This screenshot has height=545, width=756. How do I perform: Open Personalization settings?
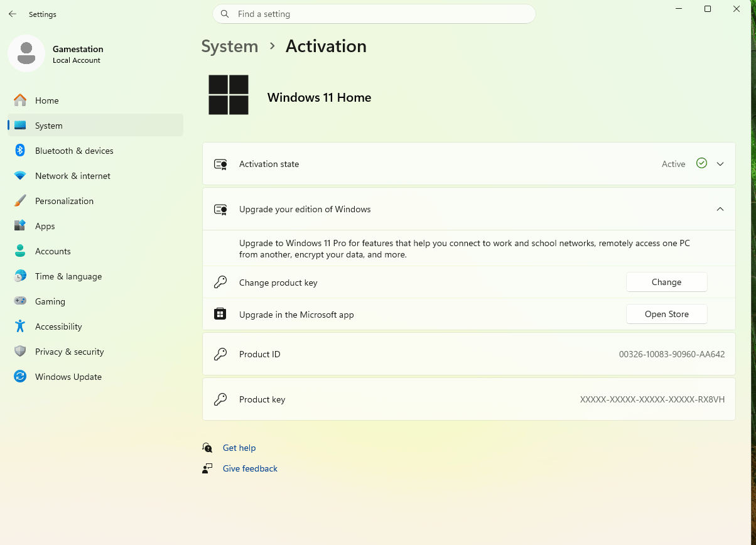point(95,201)
